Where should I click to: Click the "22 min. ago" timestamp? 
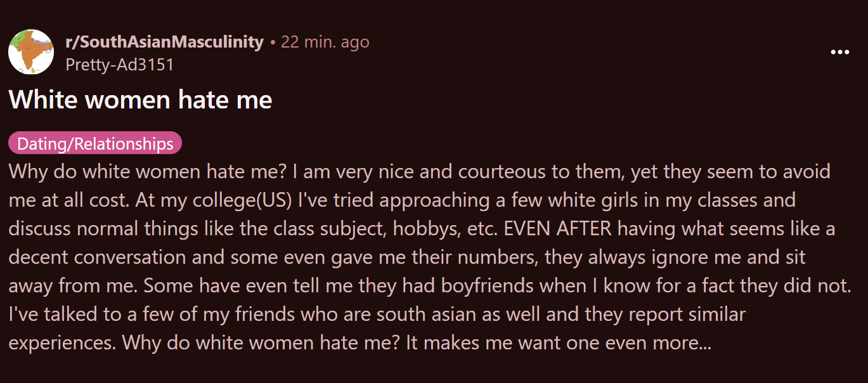(x=325, y=42)
